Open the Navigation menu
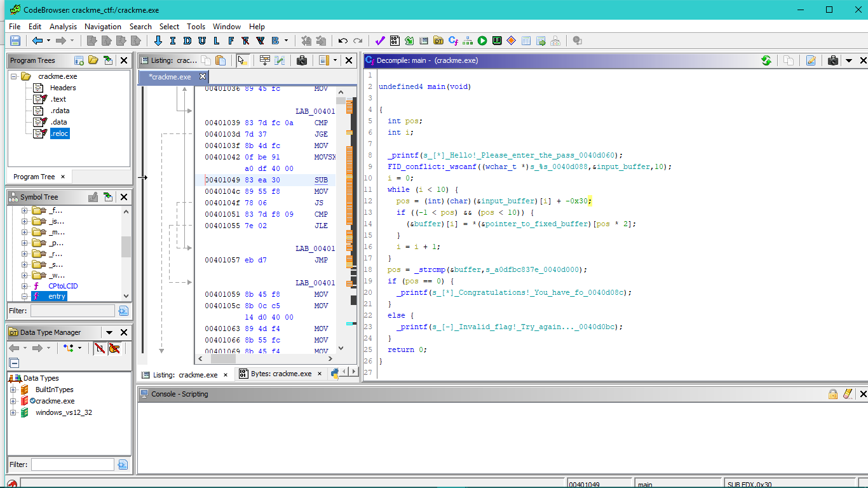This screenshot has height=488, width=868. [102, 27]
